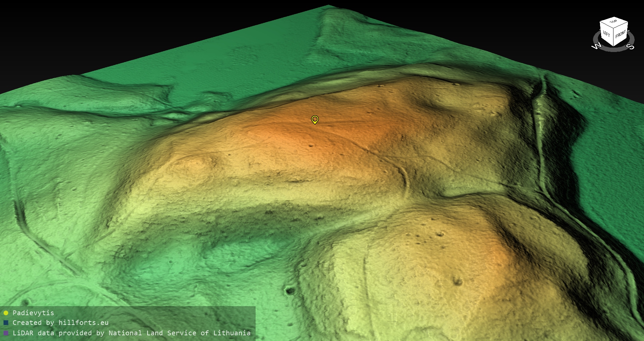Click the orange summit area just below the pin
The image size is (644, 341).
(302, 137)
